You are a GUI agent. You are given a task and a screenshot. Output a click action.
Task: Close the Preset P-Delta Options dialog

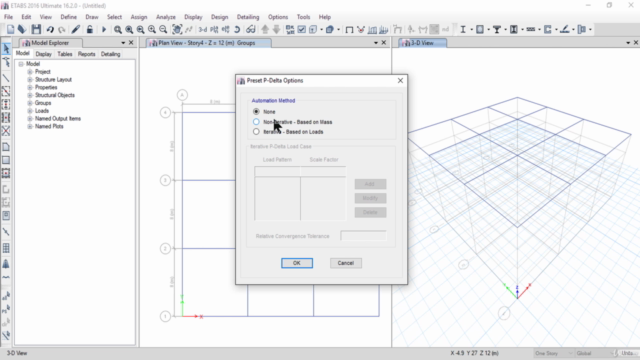tap(400, 80)
